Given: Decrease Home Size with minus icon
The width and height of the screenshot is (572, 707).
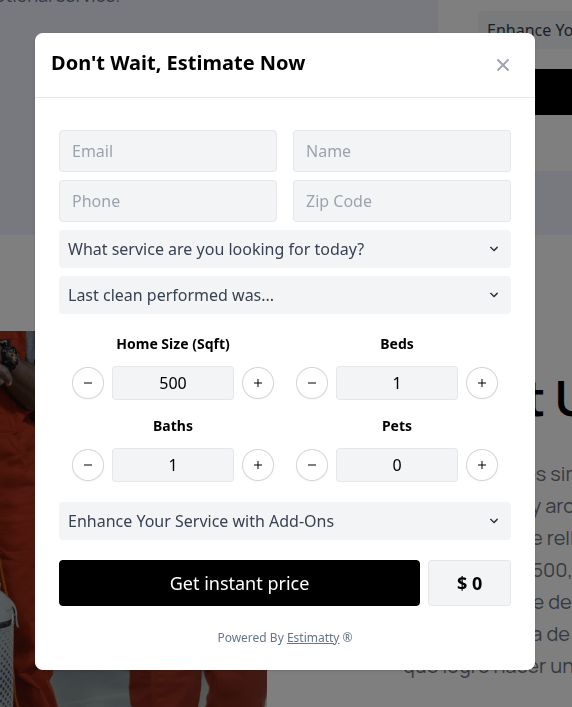Looking at the screenshot, I should (x=88, y=383).
